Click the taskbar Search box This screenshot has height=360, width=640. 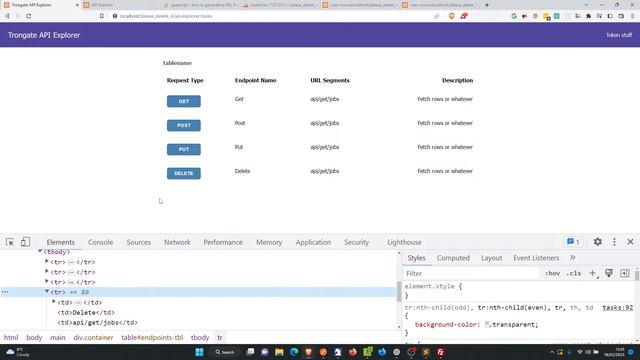pyautogui.click(x=225, y=352)
